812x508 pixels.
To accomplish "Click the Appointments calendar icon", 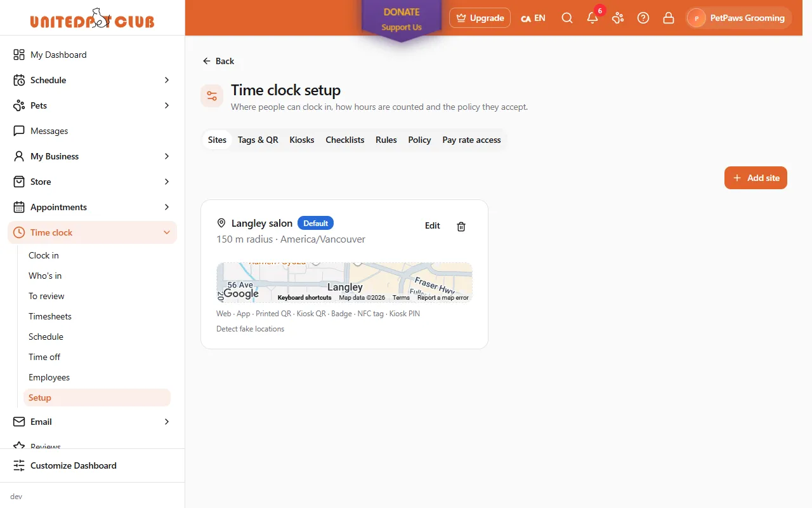I will pos(19,207).
